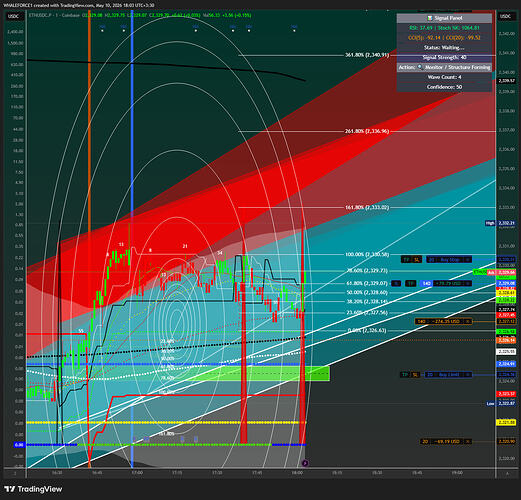Click the Buy Limit order label
Viewport: 521px width, 500px height.
point(449,375)
